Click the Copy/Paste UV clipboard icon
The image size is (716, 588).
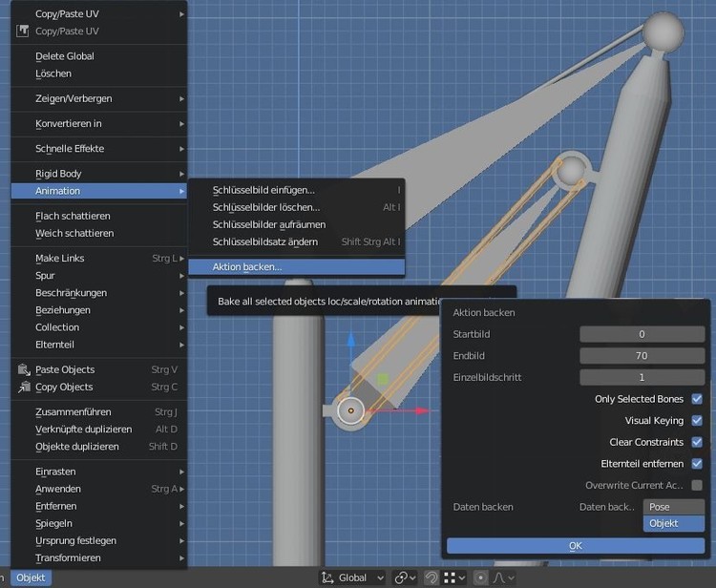pyautogui.click(x=23, y=31)
